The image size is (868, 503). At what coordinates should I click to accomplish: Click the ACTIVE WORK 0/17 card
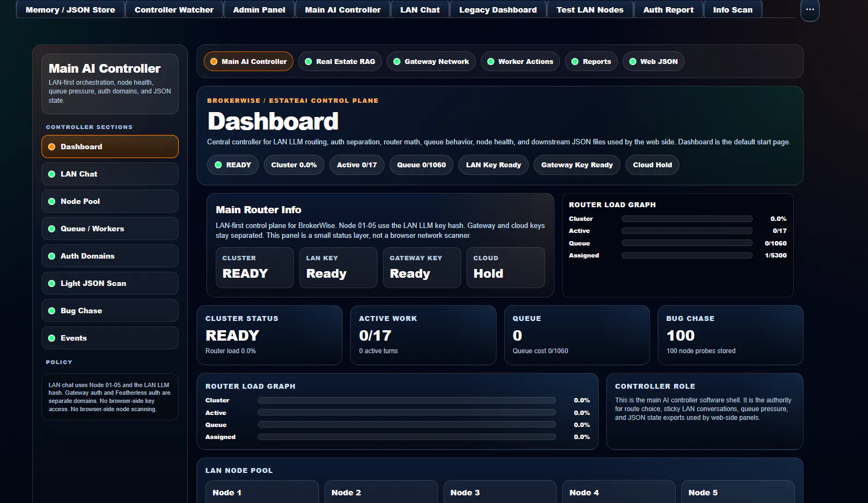pos(423,335)
